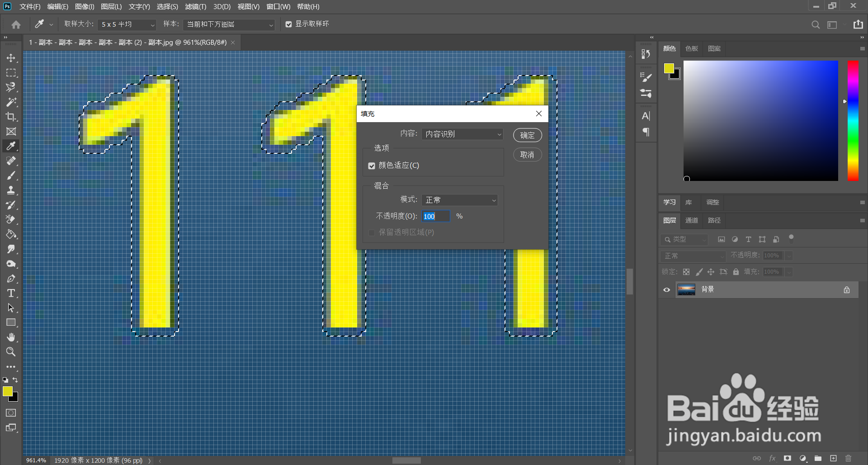
Task: Uncheck the 颜色适应(C) checkbox
Action: click(x=372, y=166)
